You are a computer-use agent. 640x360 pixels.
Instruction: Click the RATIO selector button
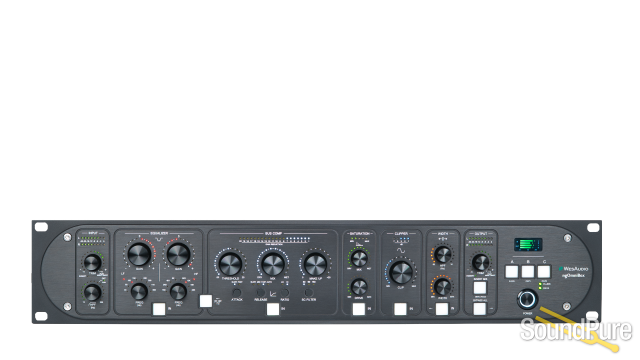(285, 293)
